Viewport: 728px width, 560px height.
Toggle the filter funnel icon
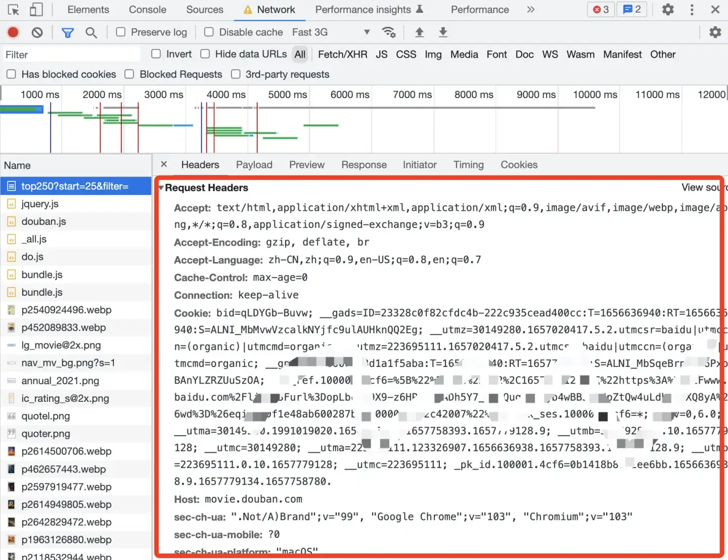pyautogui.click(x=67, y=33)
